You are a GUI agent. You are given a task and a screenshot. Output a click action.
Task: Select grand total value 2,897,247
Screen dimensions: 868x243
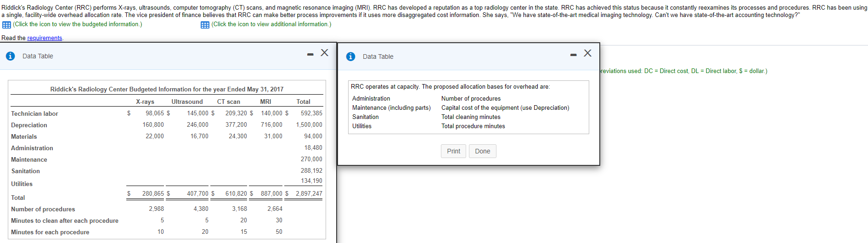coord(309,193)
